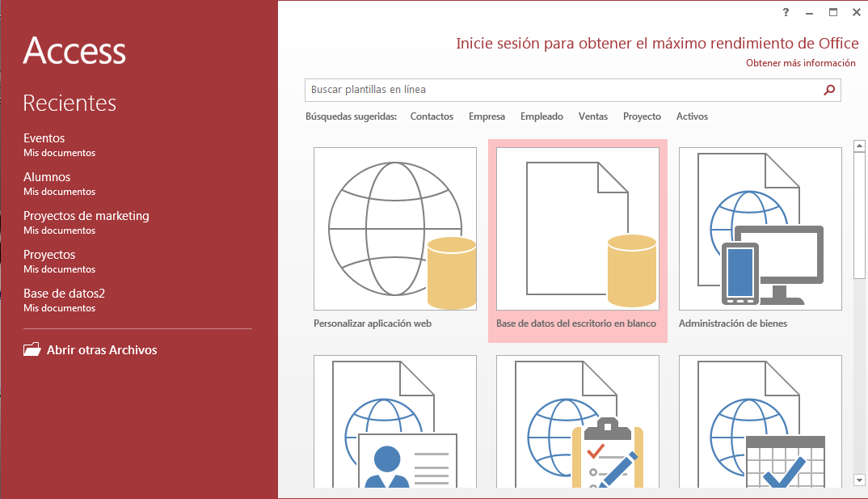The width and height of the screenshot is (868, 499).
Task: Open recent database Proyectos de marketing
Action: coord(86,216)
